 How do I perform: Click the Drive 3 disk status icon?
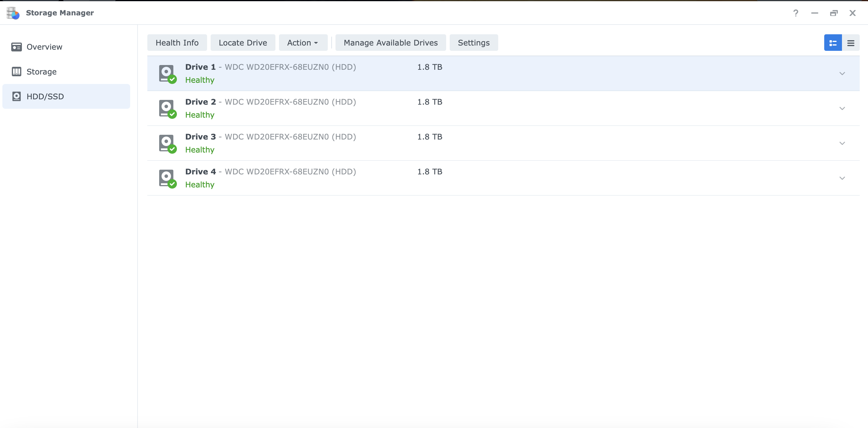pos(167,143)
